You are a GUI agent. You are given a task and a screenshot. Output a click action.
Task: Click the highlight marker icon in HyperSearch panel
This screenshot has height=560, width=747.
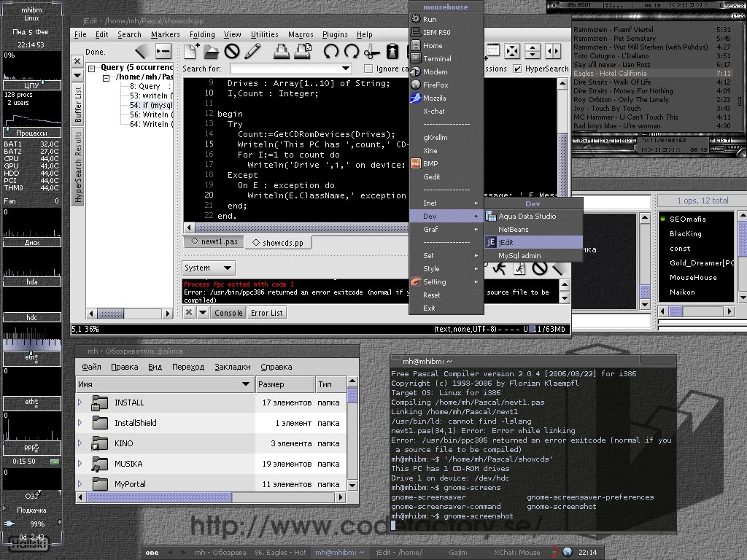tap(142, 51)
